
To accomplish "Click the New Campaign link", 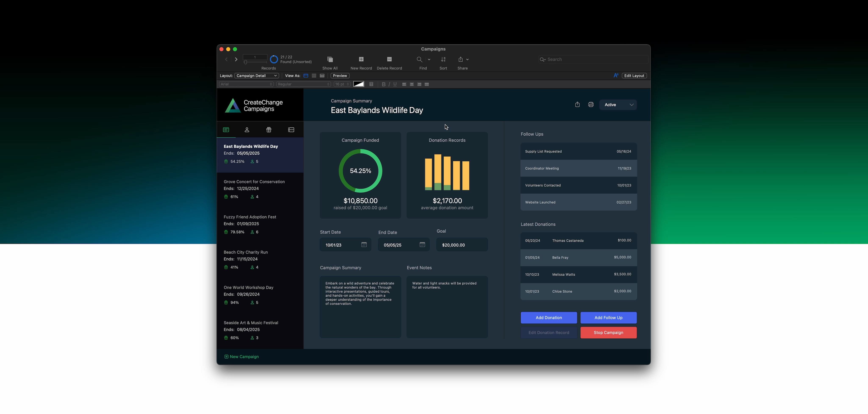I will (242, 357).
